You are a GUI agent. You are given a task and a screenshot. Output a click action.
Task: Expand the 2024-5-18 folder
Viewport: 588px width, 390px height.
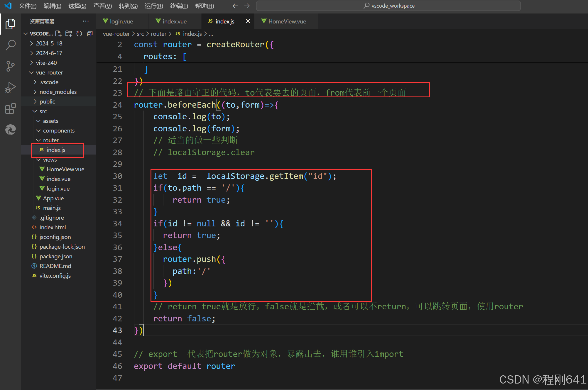coord(49,43)
